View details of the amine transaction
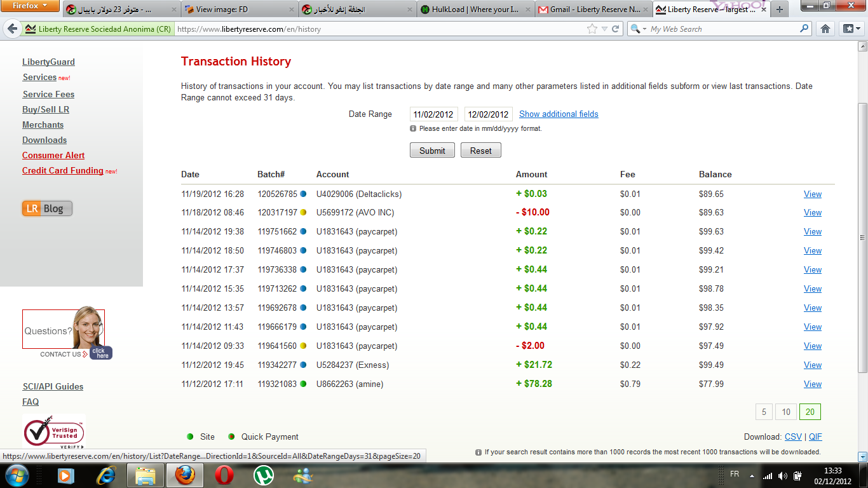The height and width of the screenshot is (488, 868). coord(813,384)
